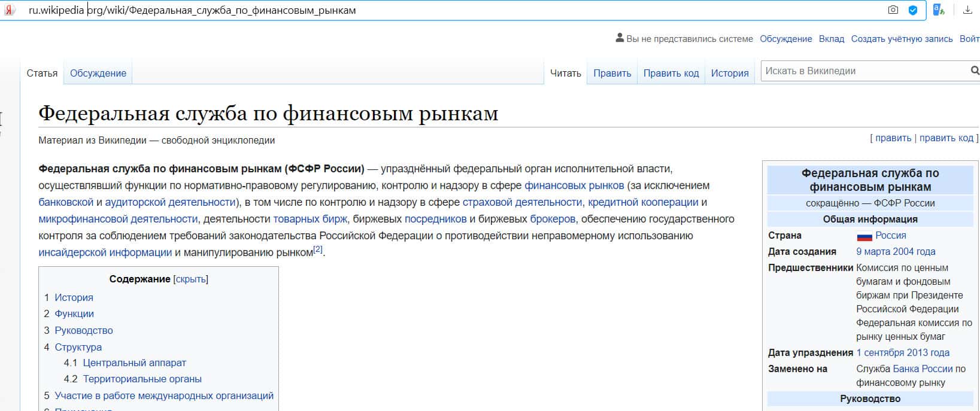Go to subsection 4.2 Территориальные органы
The height and width of the screenshot is (411, 980).
(142, 379)
